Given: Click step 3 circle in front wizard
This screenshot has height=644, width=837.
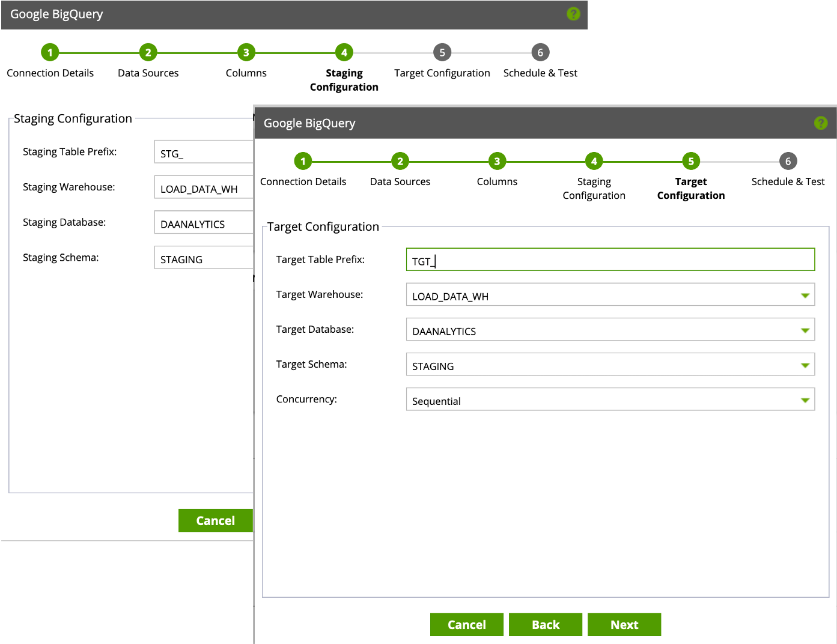Looking at the screenshot, I should point(497,161).
